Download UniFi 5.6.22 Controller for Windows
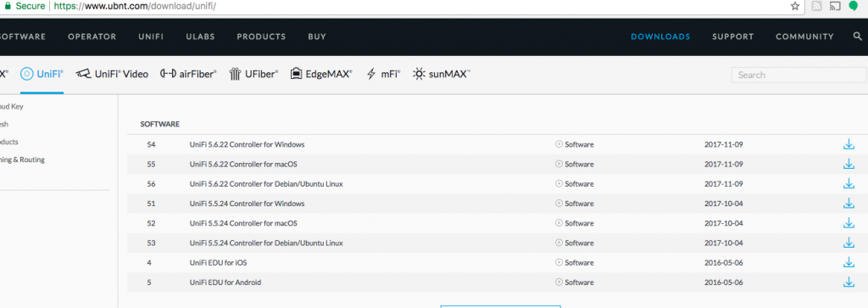This screenshot has width=868, height=308. (848, 144)
